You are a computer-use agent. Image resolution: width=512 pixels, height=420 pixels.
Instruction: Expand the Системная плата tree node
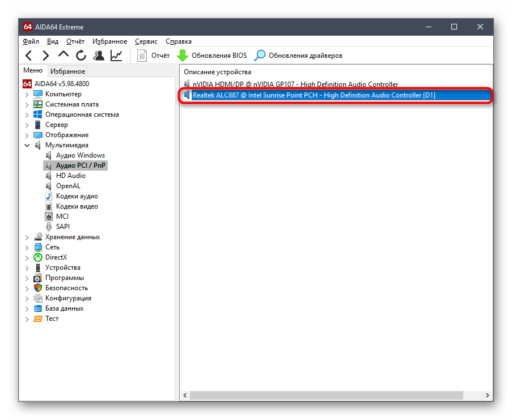(27, 105)
